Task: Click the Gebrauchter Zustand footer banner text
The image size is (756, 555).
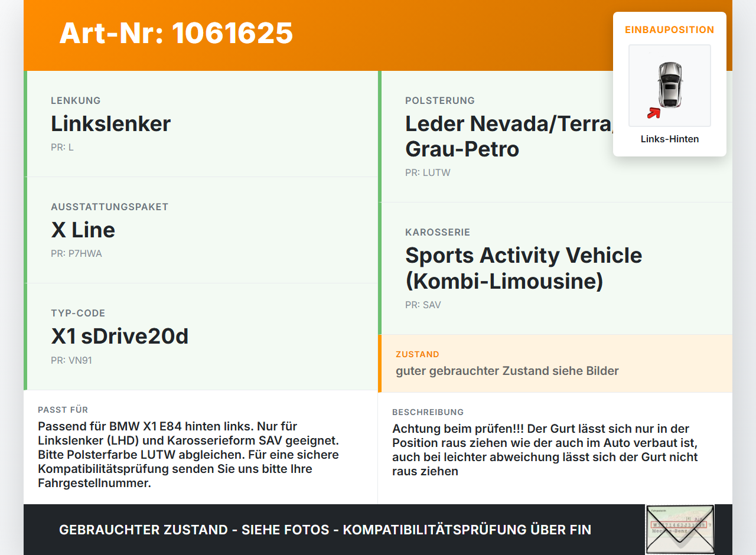Action: pyautogui.click(x=325, y=530)
